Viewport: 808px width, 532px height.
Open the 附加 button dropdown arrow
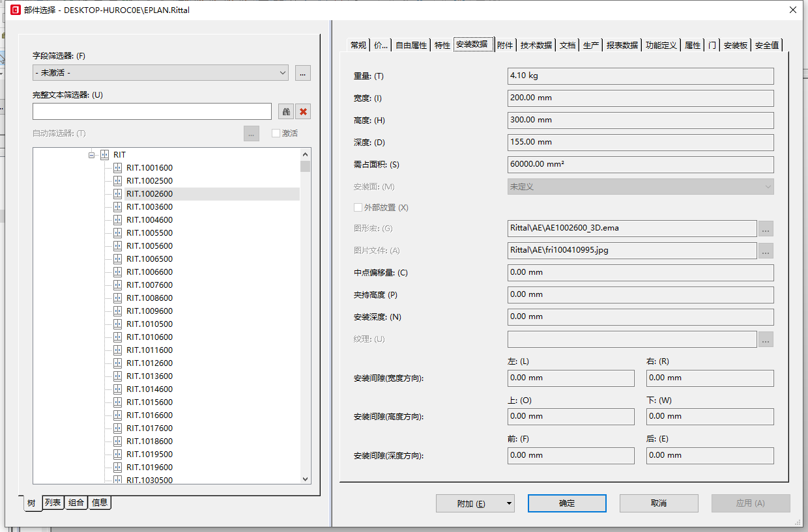point(509,503)
